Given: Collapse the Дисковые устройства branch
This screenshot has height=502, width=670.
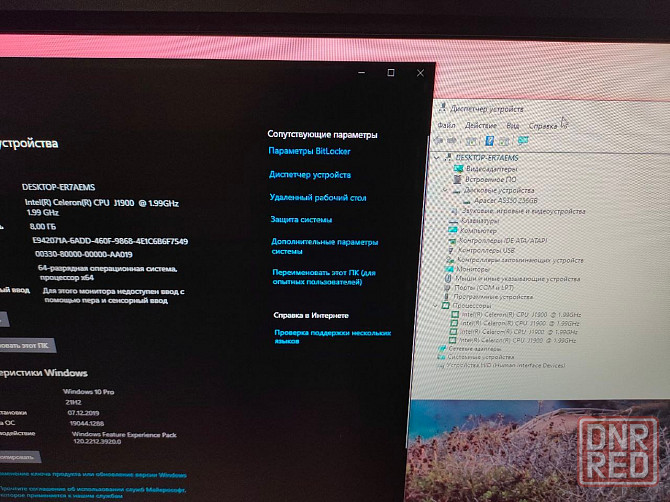Looking at the screenshot, I should pyautogui.click(x=445, y=190).
